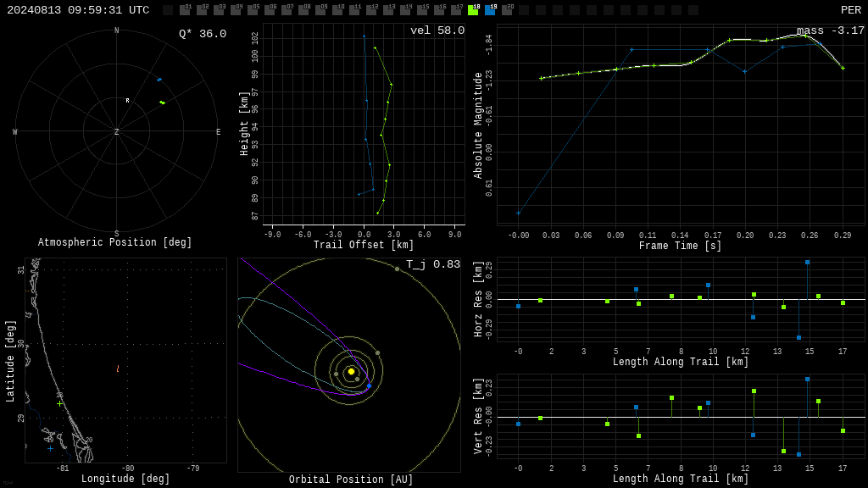Click the vel 58.0 label
Image resolution: width=868 pixels, height=488 pixels.
point(437,30)
